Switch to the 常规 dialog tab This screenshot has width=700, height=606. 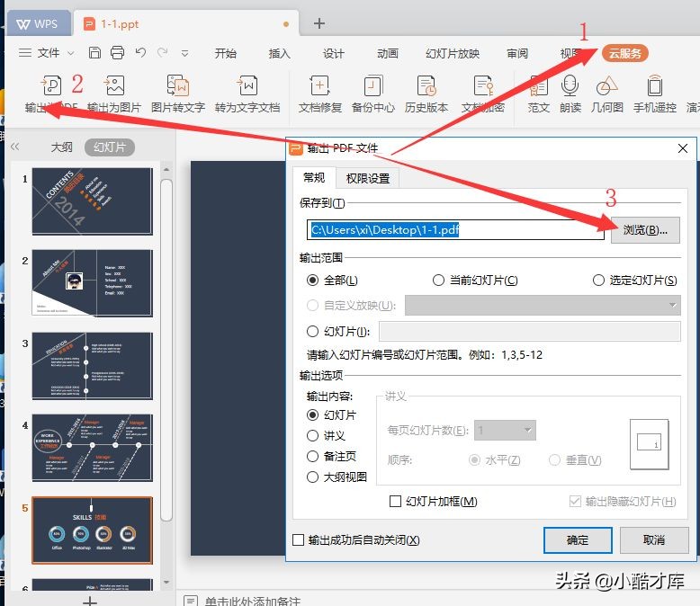(314, 178)
